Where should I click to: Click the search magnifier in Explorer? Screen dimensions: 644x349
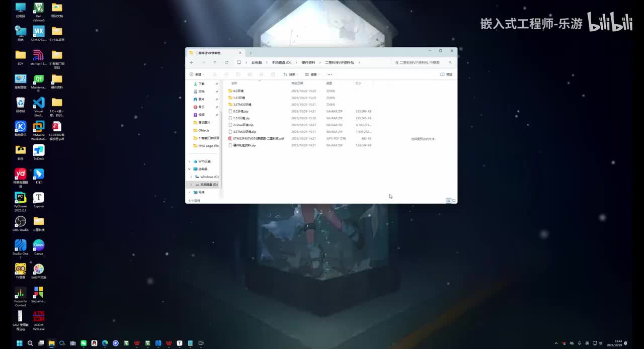click(450, 62)
